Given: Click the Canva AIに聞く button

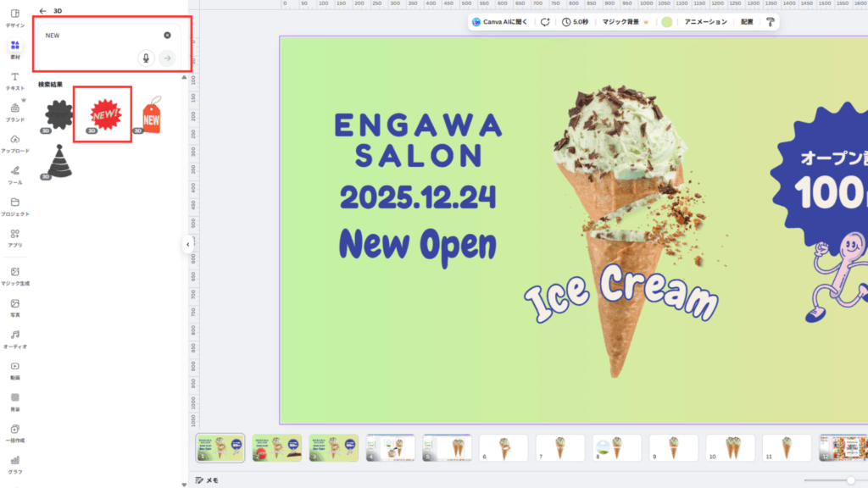Looking at the screenshot, I should click(x=499, y=22).
